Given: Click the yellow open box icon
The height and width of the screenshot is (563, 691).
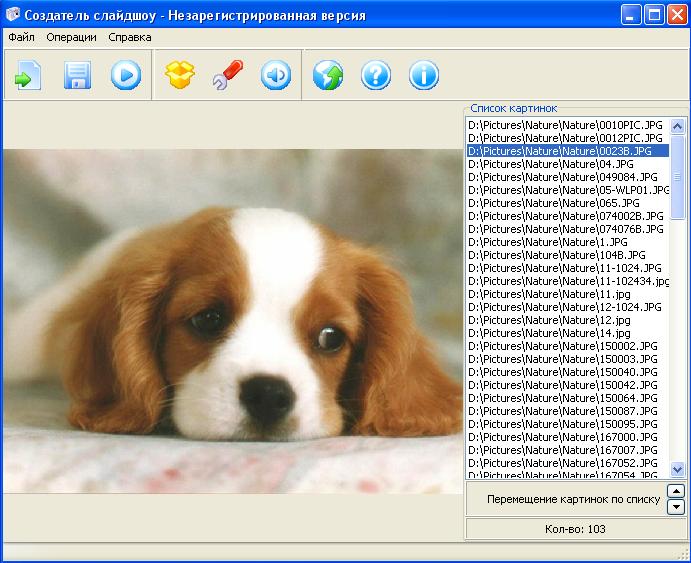Looking at the screenshot, I should point(179,76).
